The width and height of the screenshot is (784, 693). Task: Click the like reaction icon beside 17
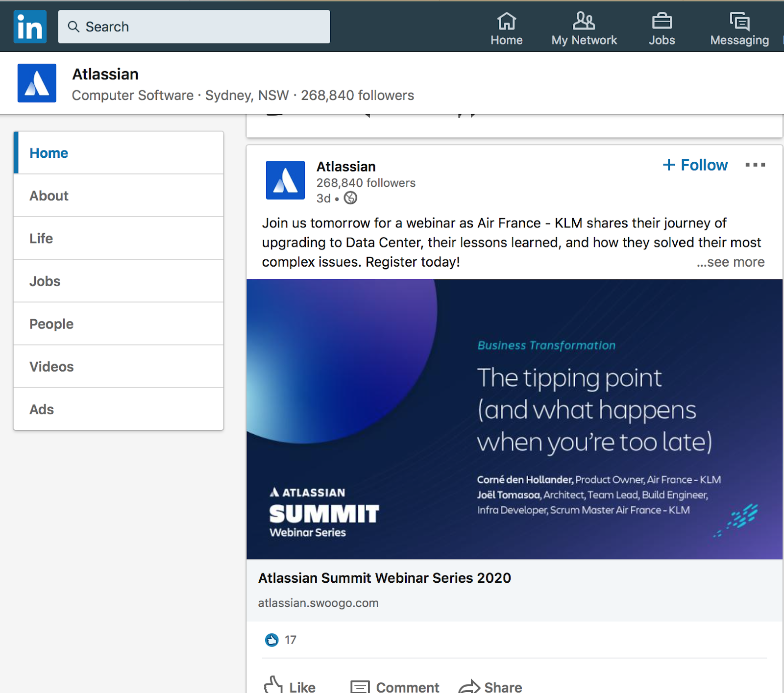click(271, 640)
